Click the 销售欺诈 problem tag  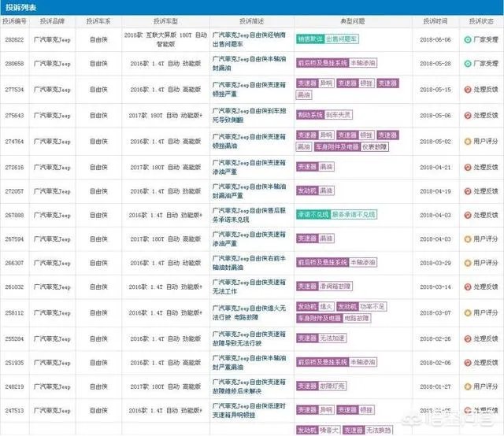click(309, 39)
